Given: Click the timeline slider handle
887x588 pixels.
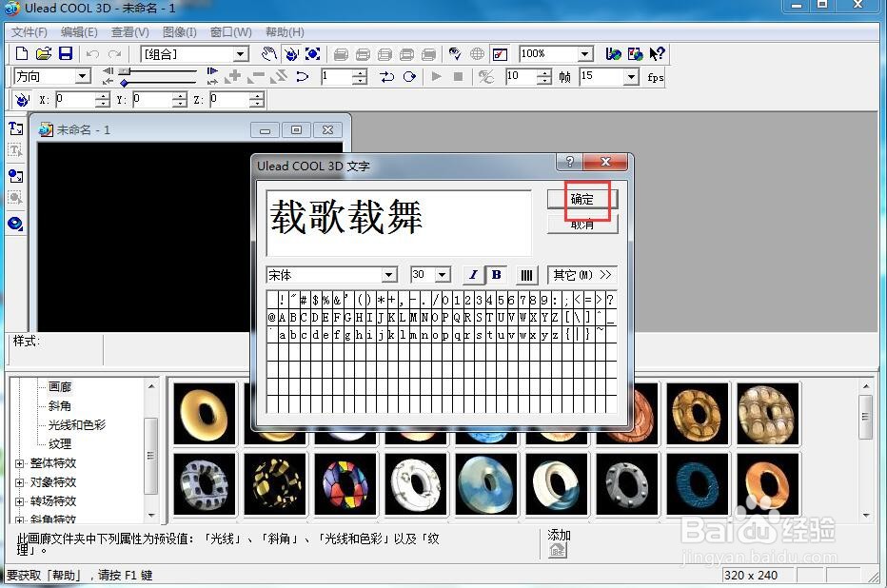Looking at the screenshot, I should click(125, 71).
